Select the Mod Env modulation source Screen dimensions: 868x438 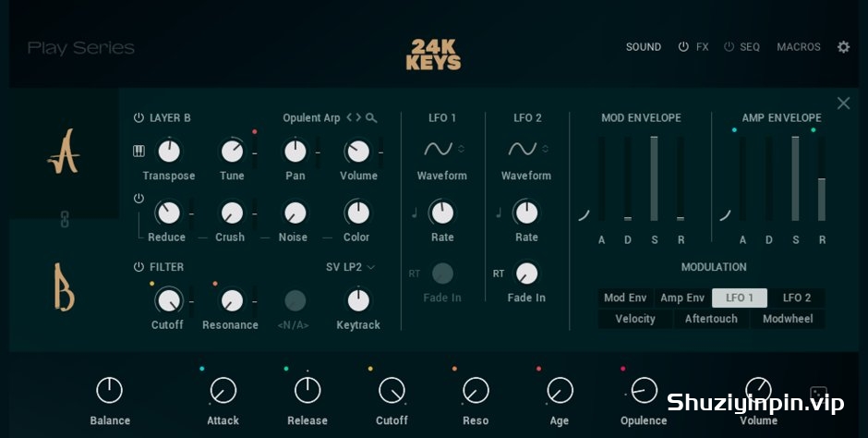(x=625, y=298)
